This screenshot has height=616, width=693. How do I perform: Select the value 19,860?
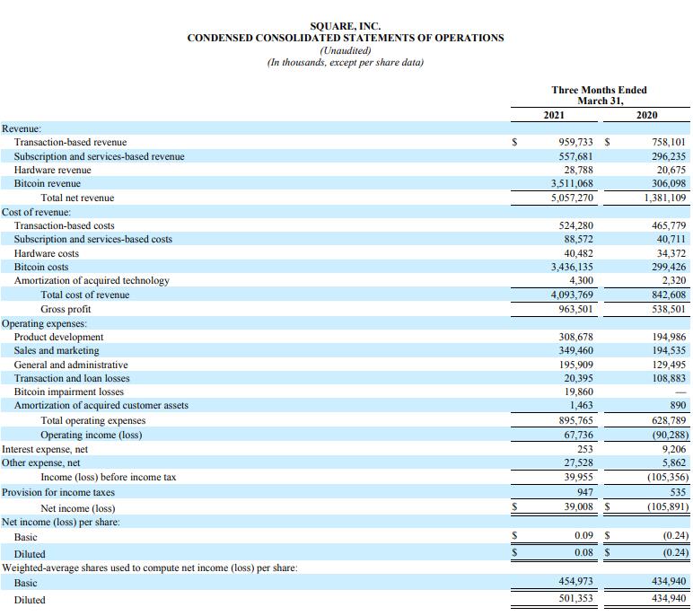[578, 392]
